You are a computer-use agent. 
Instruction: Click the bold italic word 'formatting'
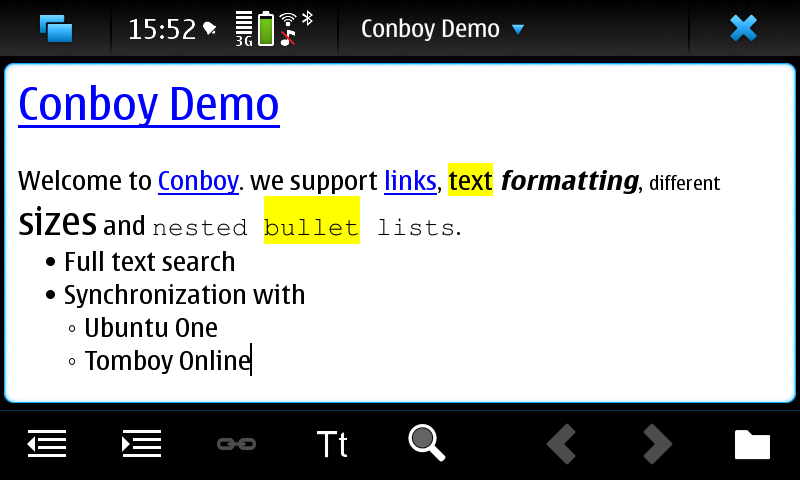(569, 181)
